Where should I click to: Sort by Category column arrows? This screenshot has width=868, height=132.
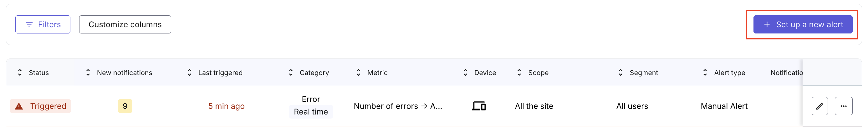click(x=291, y=72)
